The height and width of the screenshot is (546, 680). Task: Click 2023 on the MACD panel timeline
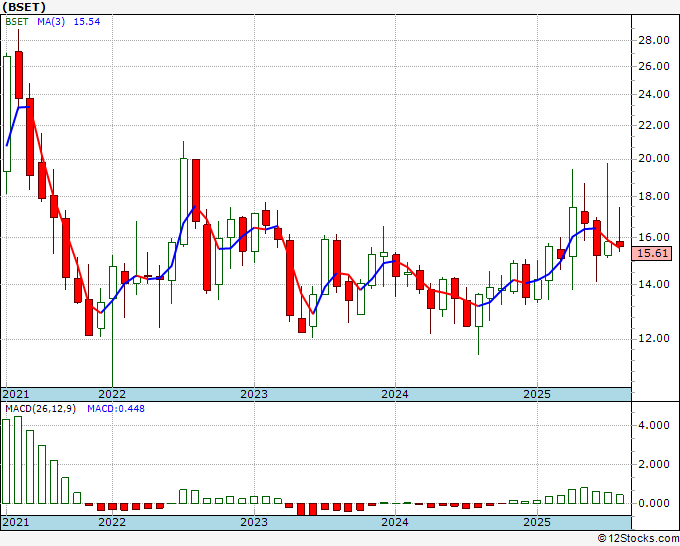tap(254, 522)
